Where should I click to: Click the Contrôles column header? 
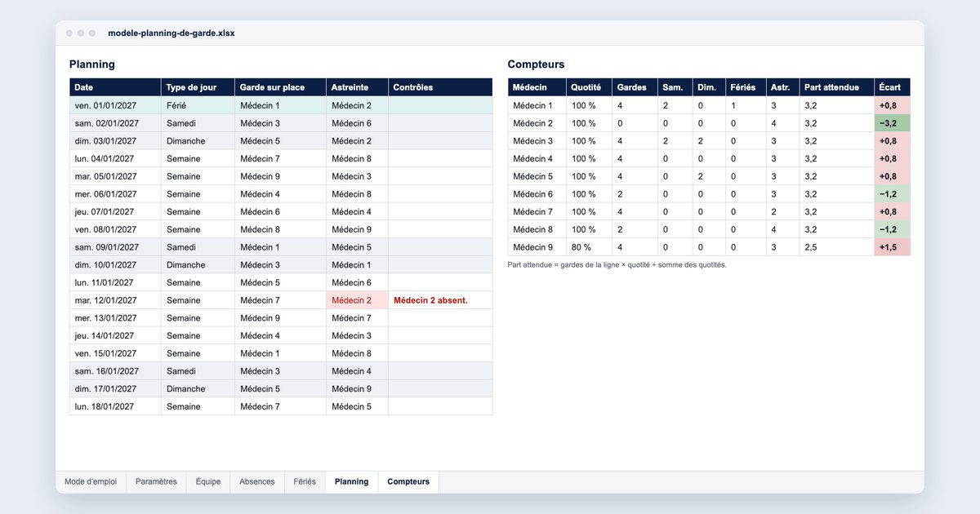pyautogui.click(x=440, y=87)
